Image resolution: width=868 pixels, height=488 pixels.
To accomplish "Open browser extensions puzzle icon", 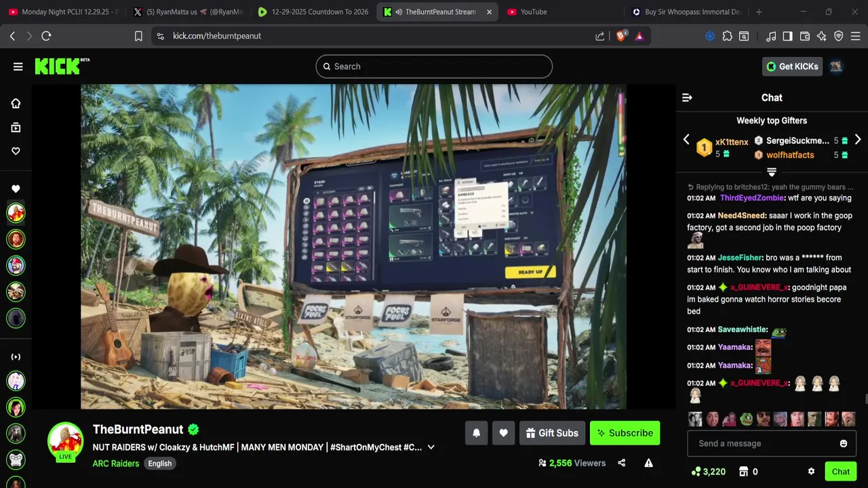I will [x=728, y=36].
